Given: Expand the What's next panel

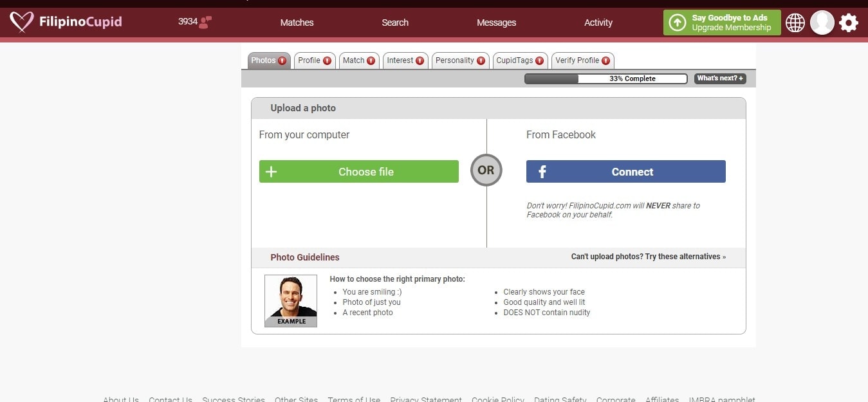Looking at the screenshot, I should (719, 78).
